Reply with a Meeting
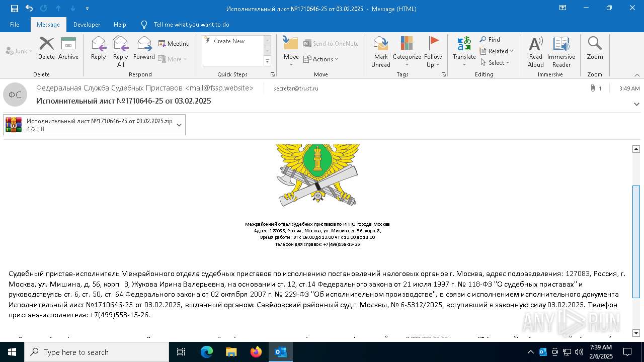 [x=174, y=44]
